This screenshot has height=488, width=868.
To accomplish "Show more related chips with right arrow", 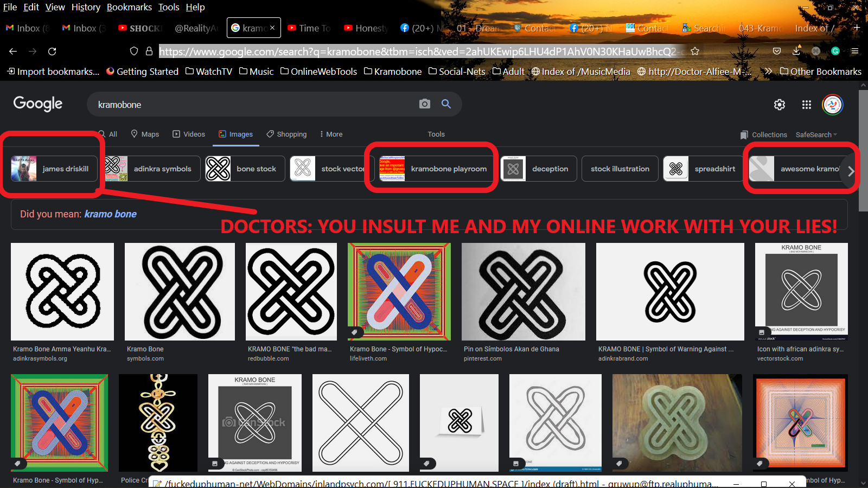I will (851, 171).
